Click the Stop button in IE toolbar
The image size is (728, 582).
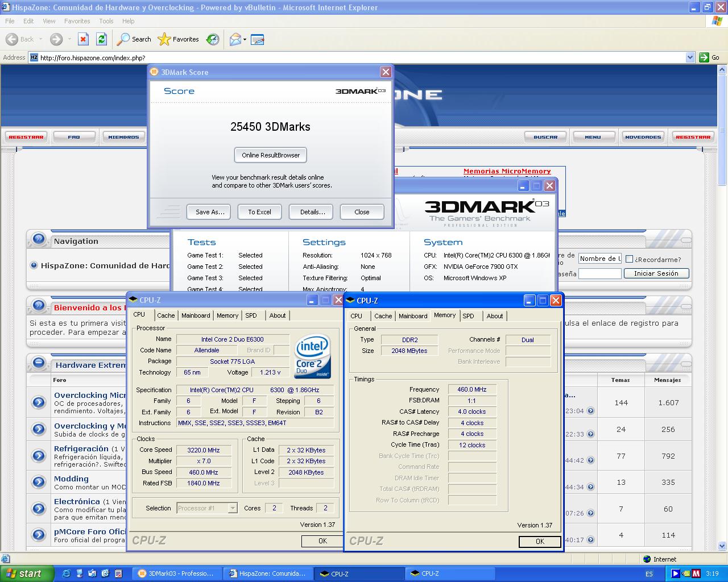click(83, 39)
